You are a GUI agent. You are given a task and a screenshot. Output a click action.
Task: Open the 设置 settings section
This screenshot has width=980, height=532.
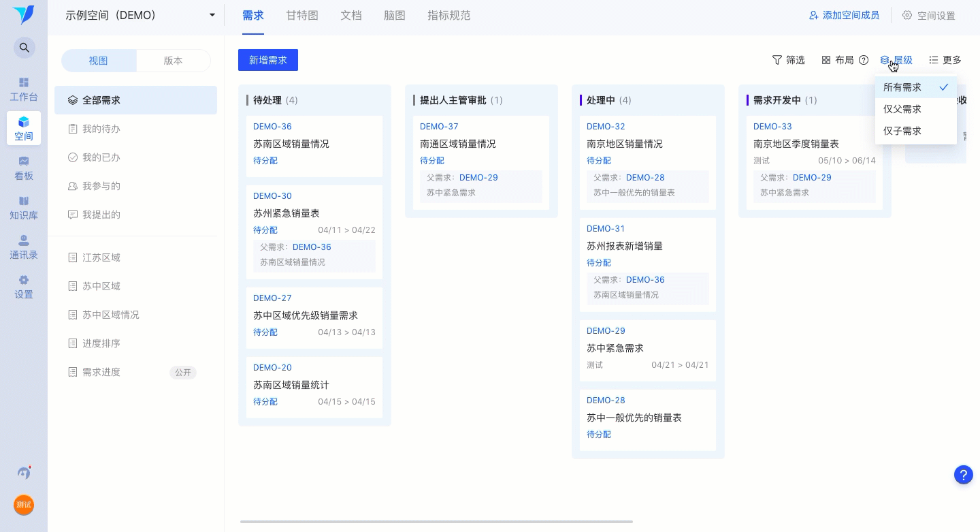tap(24, 286)
